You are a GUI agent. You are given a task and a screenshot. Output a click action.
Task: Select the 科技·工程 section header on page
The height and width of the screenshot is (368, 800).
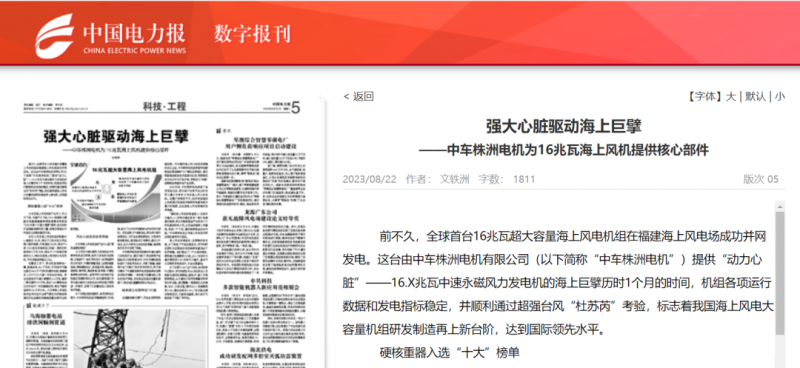pos(165,107)
